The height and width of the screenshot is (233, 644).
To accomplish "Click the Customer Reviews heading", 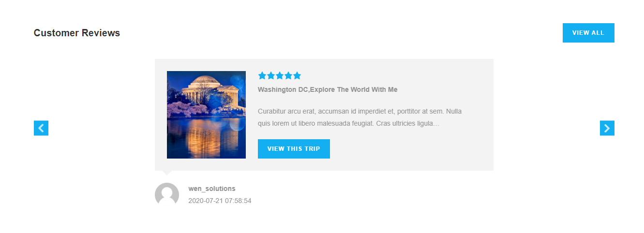I will (77, 33).
